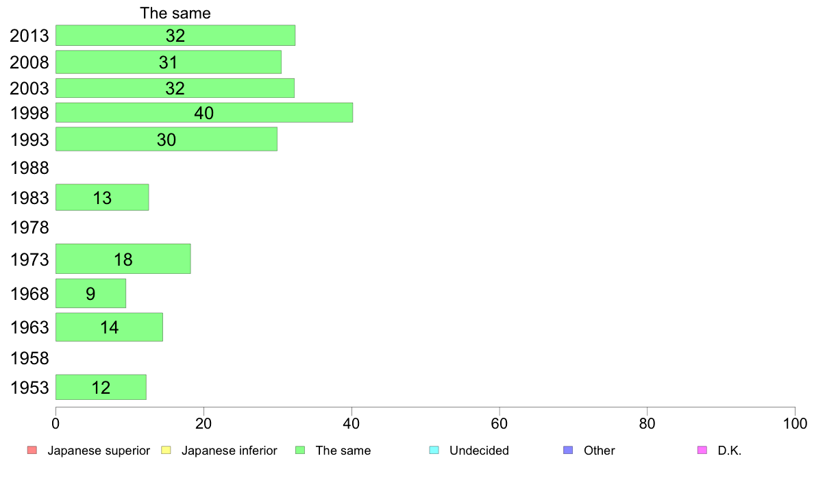Select the 1983 bar showing 13
This screenshot has height=504, width=814.
pyautogui.click(x=102, y=197)
